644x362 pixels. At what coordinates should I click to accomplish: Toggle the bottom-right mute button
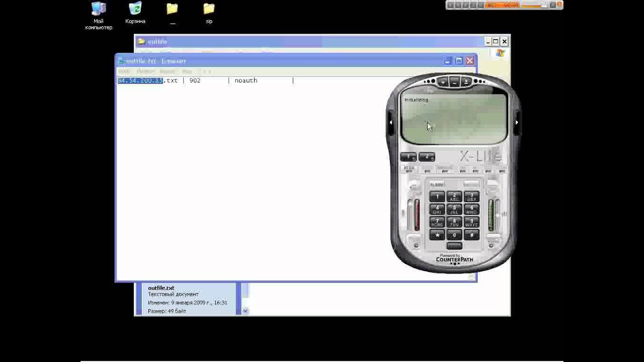(x=493, y=239)
